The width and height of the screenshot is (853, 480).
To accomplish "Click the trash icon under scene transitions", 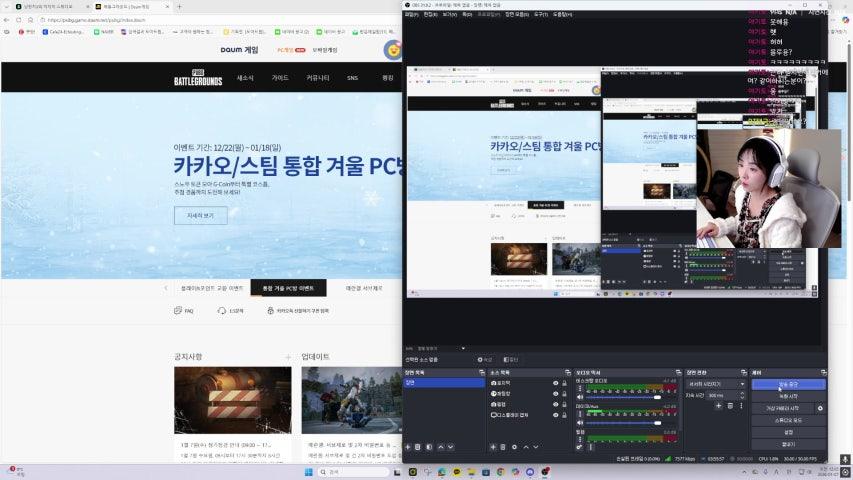I will pos(730,405).
